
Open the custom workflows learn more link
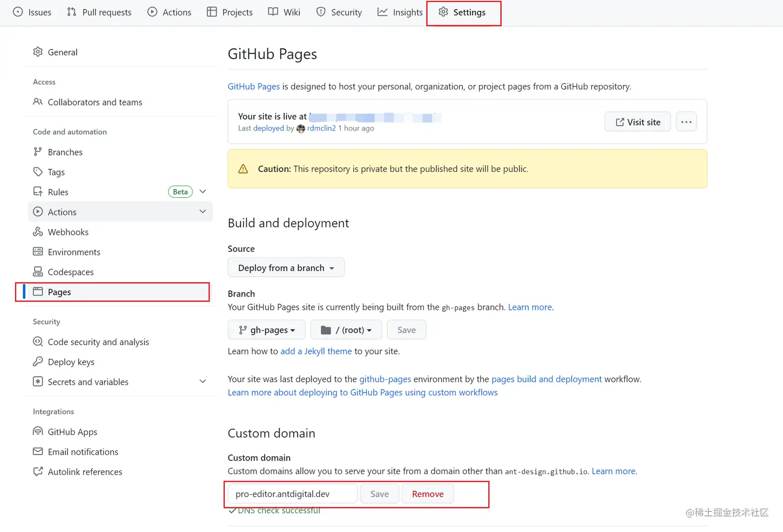coord(363,393)
